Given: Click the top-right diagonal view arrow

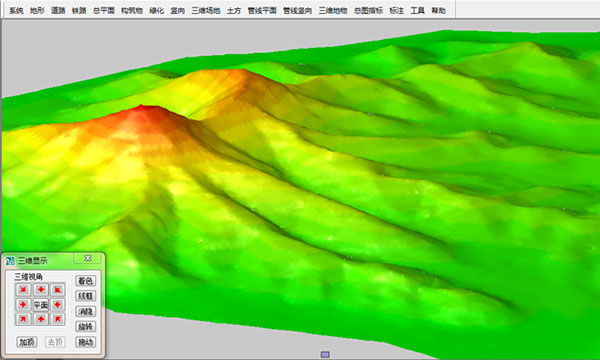Looking at the screenshot, I should (58, 290).
